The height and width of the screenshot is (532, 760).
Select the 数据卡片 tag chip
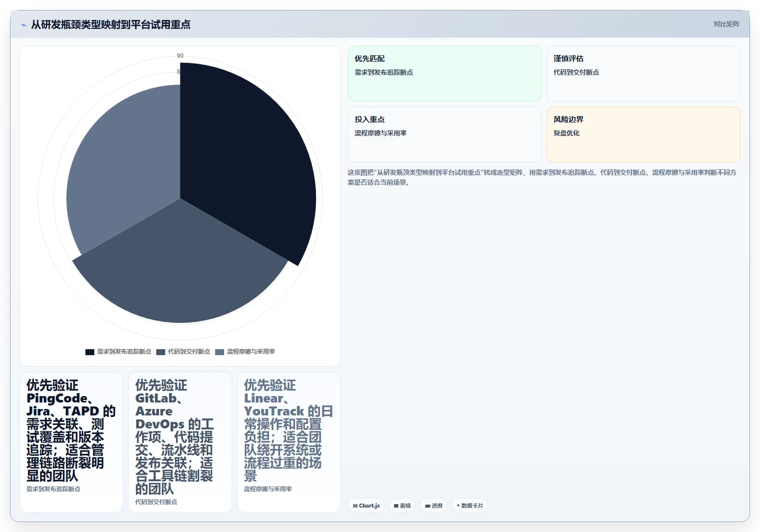point(470,506)
